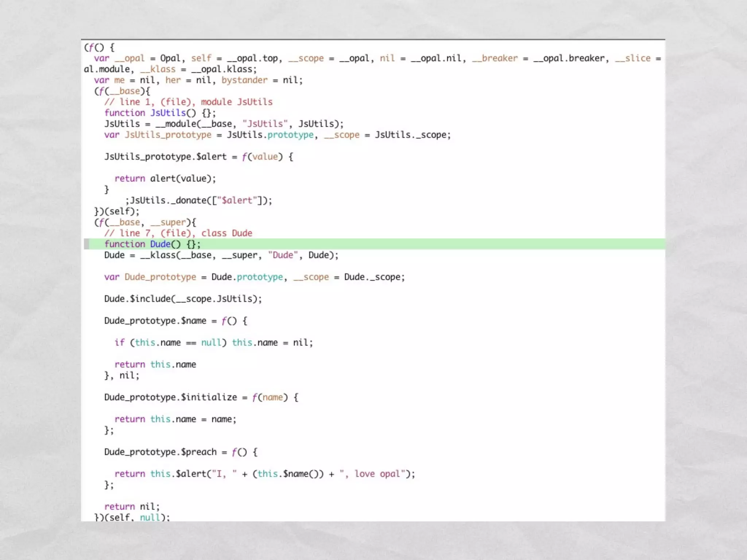
Task: Click the first '})(self);' line
Action: [117, 211]
